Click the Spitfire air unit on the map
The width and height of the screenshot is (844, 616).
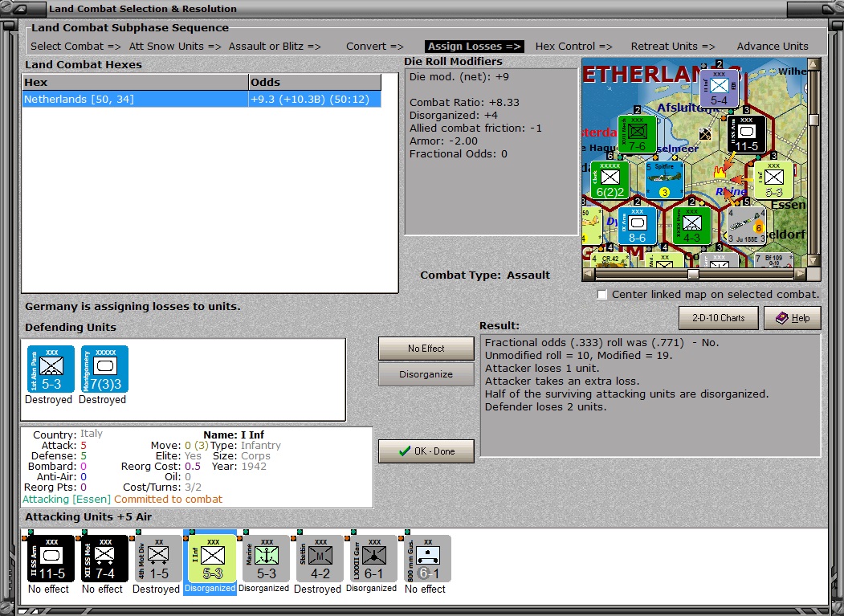click(x=664, y=180)
